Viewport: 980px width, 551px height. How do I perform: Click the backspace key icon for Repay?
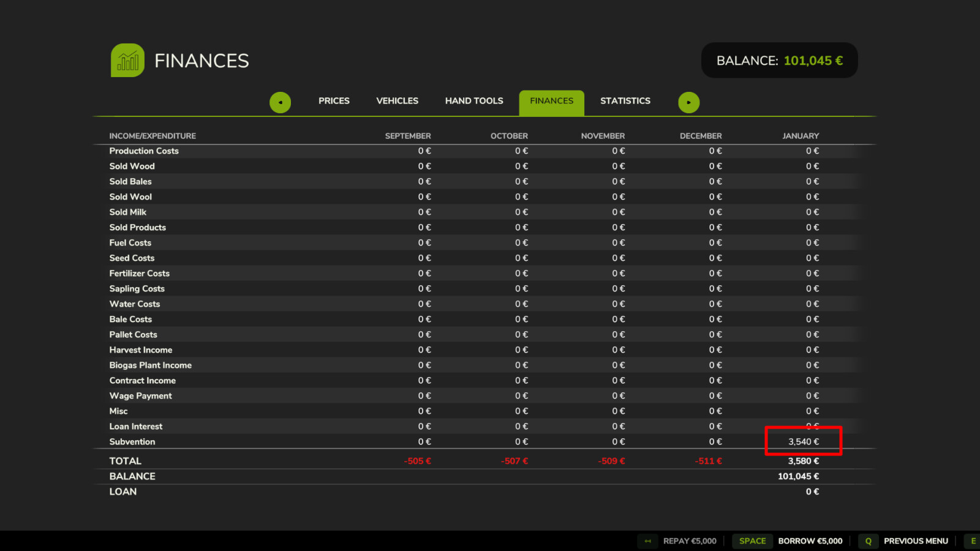(647, 541)
